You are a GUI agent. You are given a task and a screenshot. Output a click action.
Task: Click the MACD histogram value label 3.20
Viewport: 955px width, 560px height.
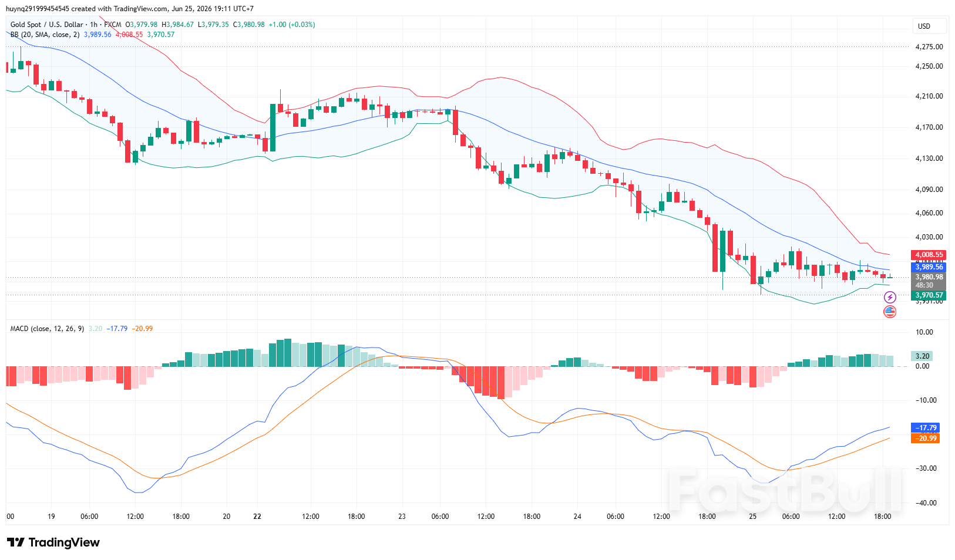922,356
